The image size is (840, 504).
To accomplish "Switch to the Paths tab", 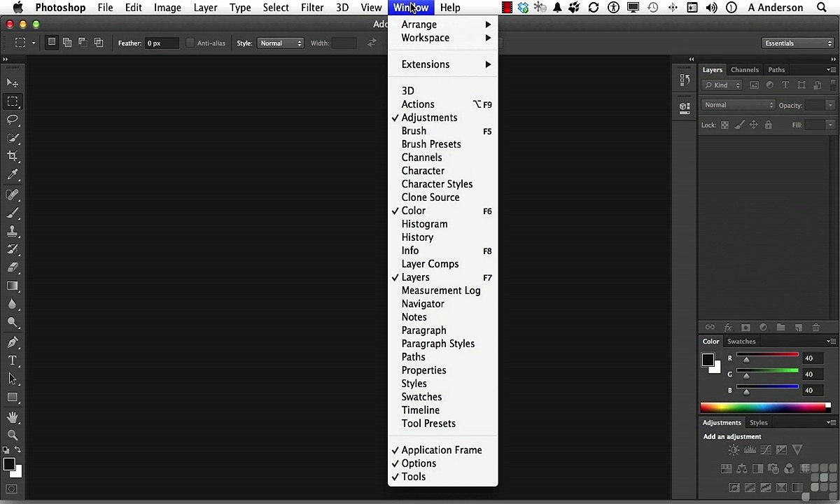I will tap(776, 70).
